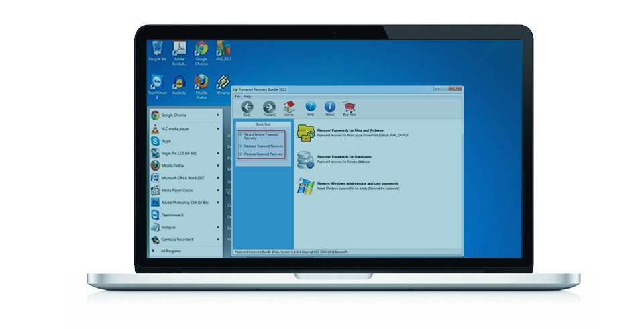
Task: Click the Back toolbar icon
Action: (x=247, y=107)
